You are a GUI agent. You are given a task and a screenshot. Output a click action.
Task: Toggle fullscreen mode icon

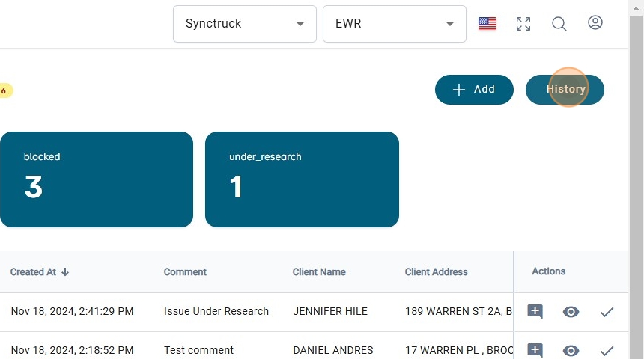pos(523,24)
